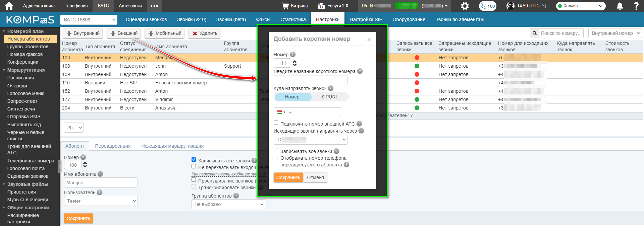The width and height of the screenshot is (644, 226).
Task: Show help for Куда направлять звонок
Action: pos(331,88)
